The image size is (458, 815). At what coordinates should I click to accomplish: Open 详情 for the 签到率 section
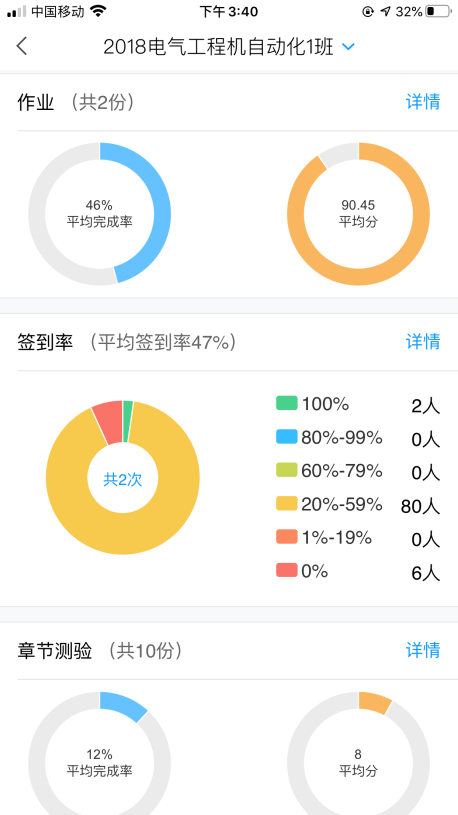pyautogui.click(x=423, y=341)
